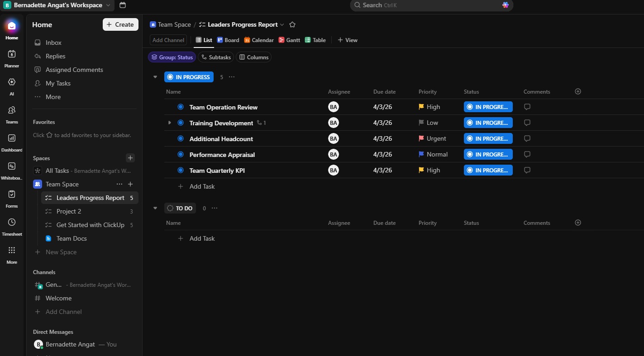Add a new view with the View button
The height and width of the screenshot is (356, 644).
pyautogui.click(x=348, y=40)
